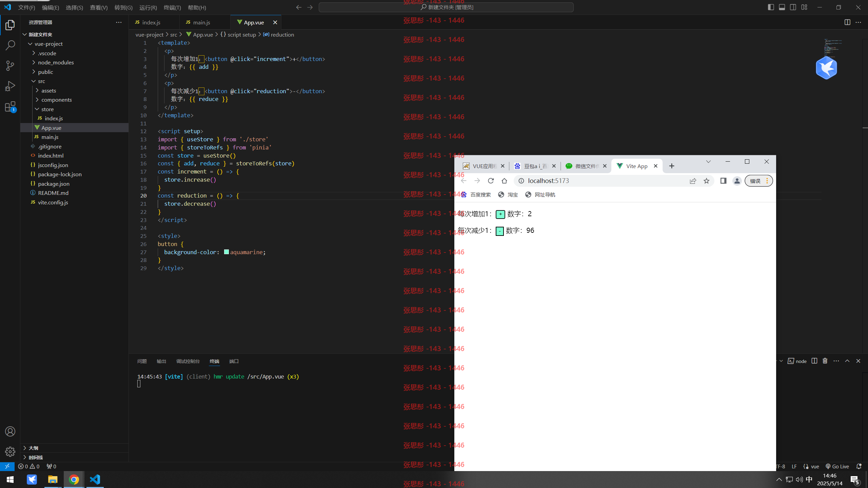Open the Search view in activity bar

(x=10, y=45)
